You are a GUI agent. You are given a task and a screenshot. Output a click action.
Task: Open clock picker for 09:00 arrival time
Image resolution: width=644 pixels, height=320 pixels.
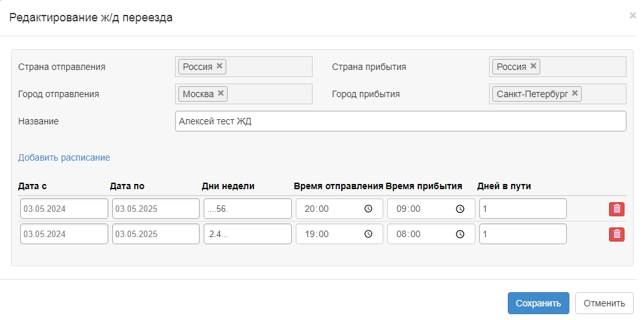(x=460, y=209)
